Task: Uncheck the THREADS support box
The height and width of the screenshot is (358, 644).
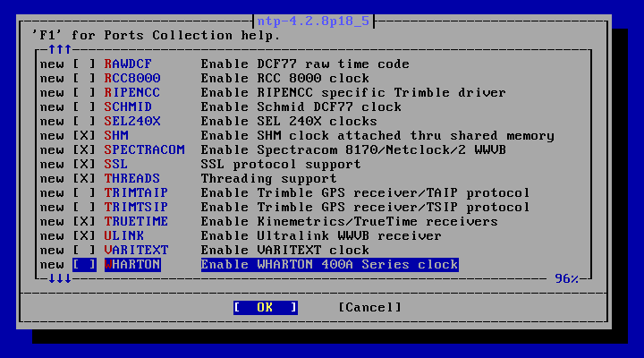Action: (x=84, y=179)
